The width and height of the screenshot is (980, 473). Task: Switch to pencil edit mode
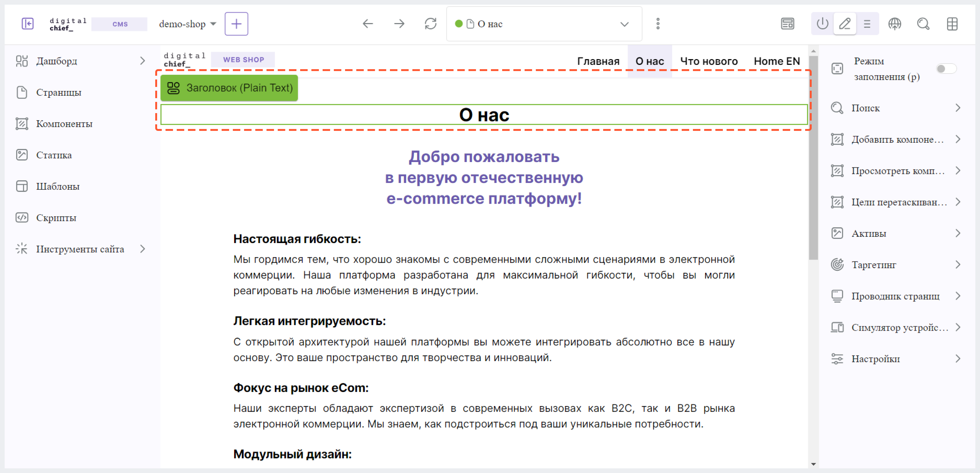coord(845,24)
